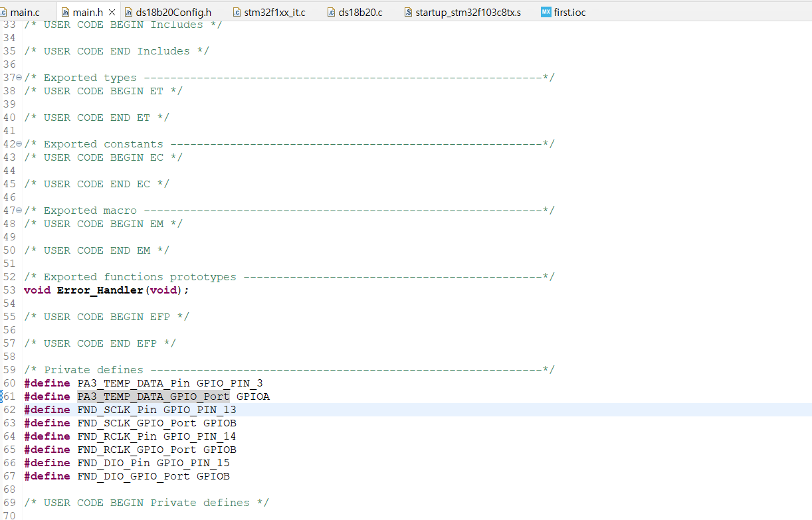The image size is (812, 520).
Task: Click the USER CODE END EC comment
Action: [97, 184]
